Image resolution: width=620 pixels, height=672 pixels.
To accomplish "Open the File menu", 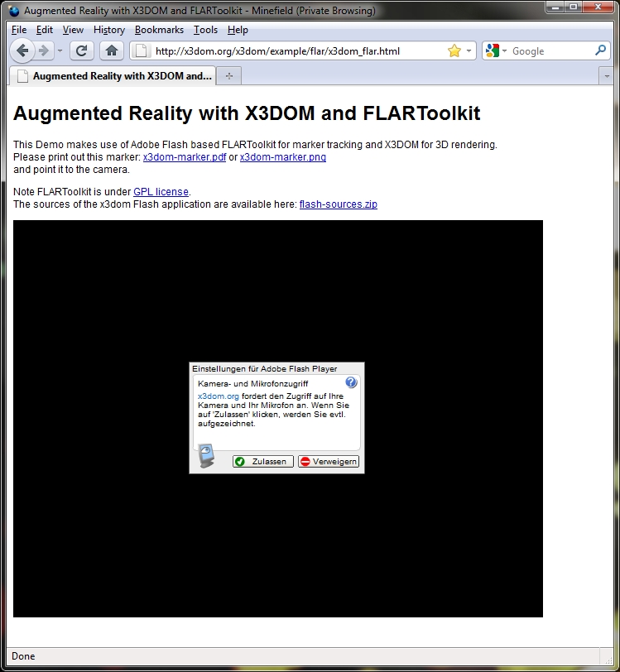I will click(x=19, y=30).
